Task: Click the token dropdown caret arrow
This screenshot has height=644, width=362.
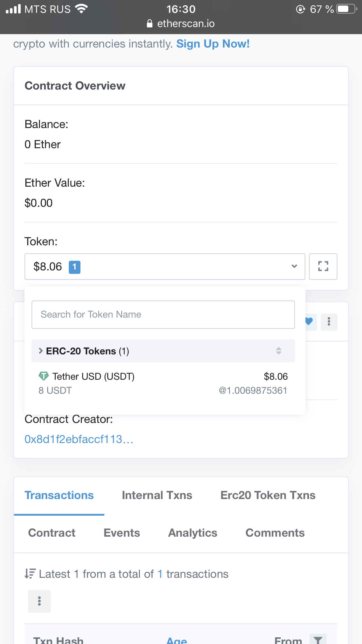Action: [294, 266]
